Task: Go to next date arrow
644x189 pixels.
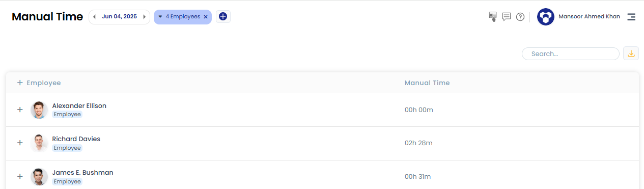Action: (x=145, y=17)
